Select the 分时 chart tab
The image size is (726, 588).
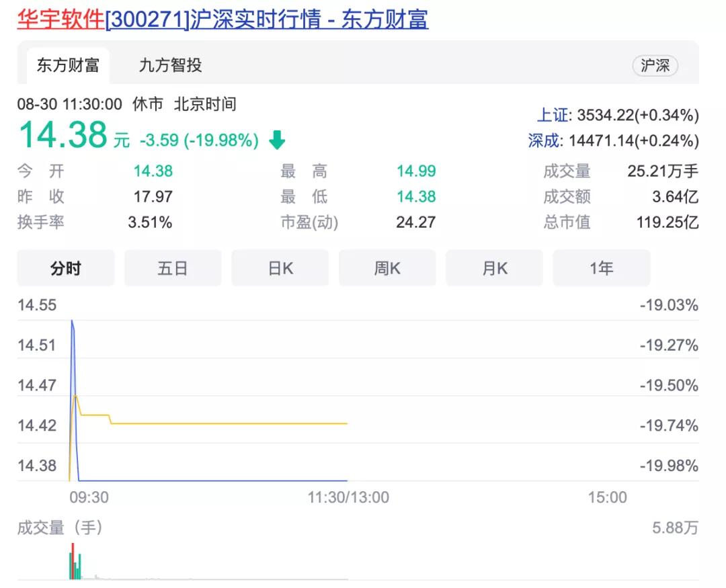[66, 268]
